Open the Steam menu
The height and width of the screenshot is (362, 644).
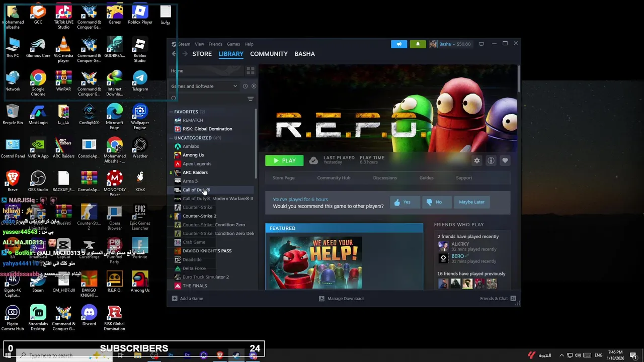click(184, 44)
